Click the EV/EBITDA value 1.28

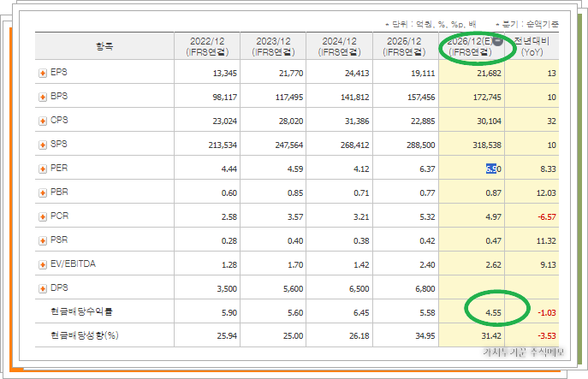pos(229,264)
